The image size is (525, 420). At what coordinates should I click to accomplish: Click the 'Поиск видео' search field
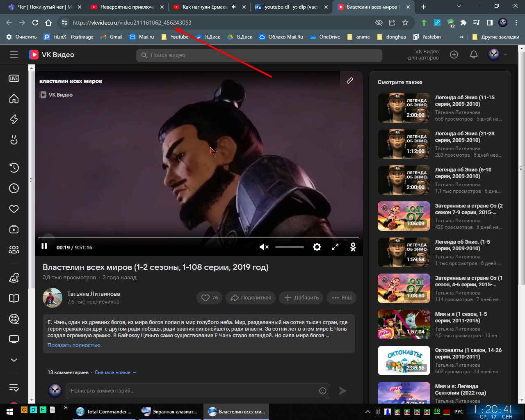259,55
